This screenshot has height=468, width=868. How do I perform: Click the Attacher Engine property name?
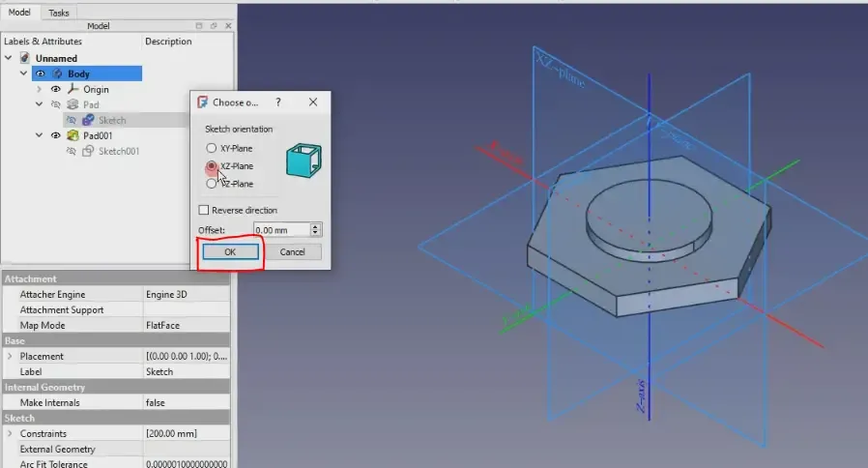point(52,295)
